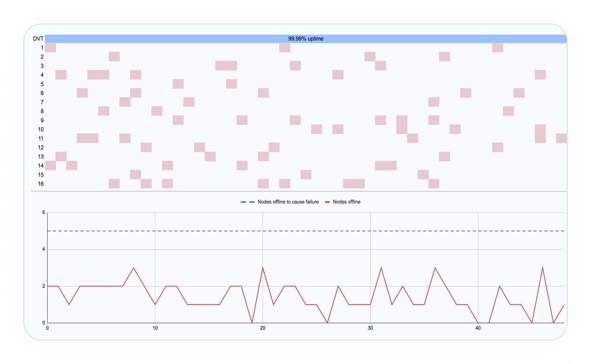Click row label 16 in the heatmap
The width and height of the screenshot is (591, 364).
point(40,184)
